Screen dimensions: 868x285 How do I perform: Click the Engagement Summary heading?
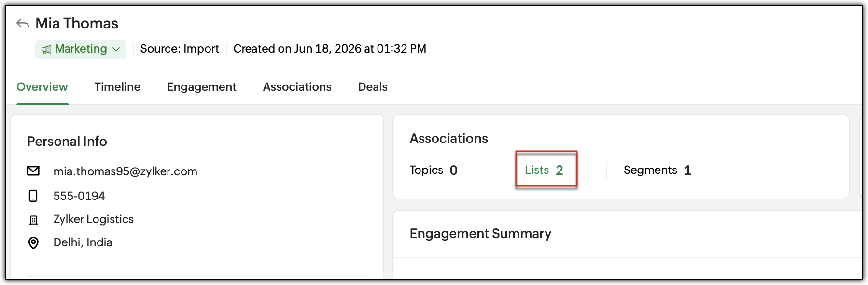480,234
